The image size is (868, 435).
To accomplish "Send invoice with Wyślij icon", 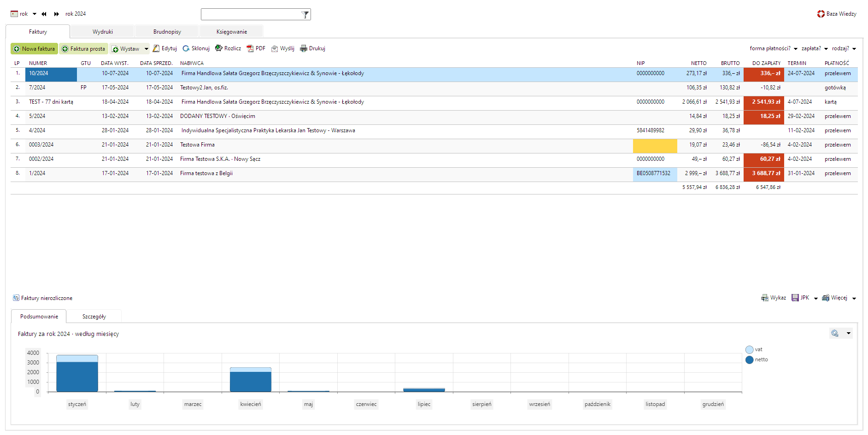I will (x=275, y=48).
